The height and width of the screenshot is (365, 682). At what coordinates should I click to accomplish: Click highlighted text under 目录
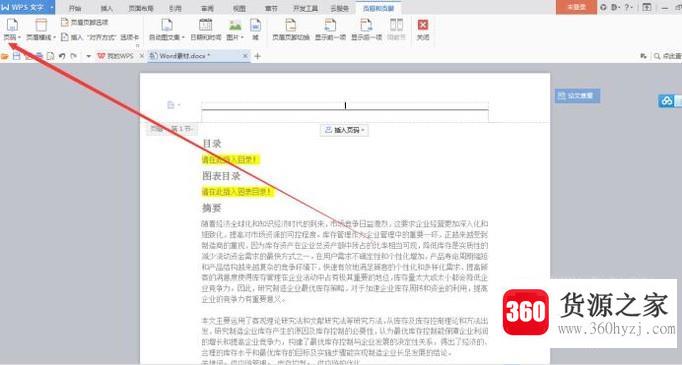(231, 160)
